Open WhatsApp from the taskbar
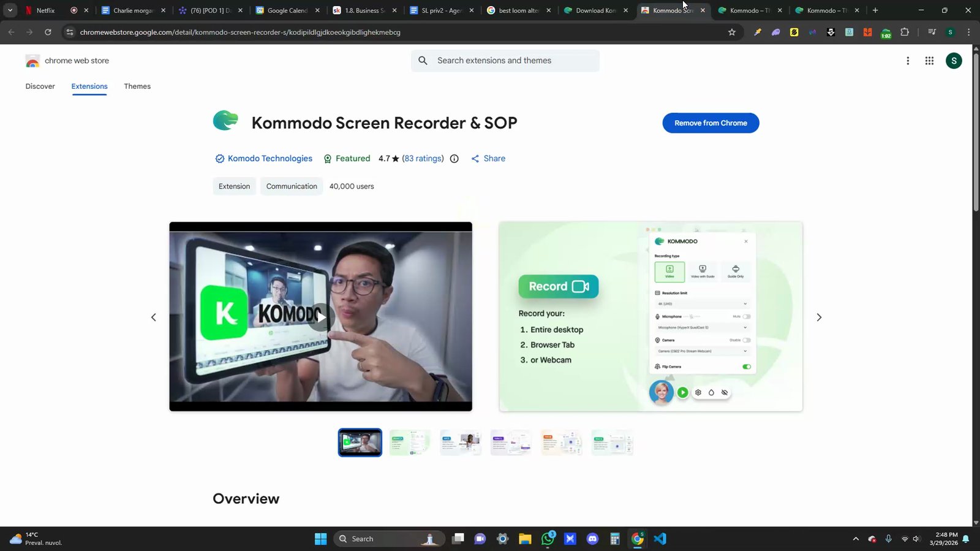 pos(548,539)
